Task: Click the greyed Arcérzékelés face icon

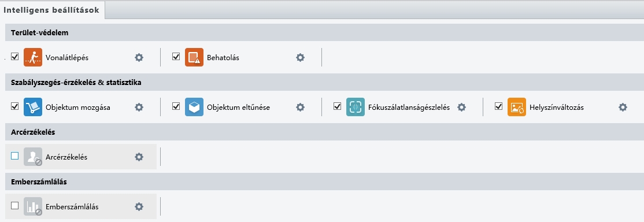Action: click(x=33, y=157)
